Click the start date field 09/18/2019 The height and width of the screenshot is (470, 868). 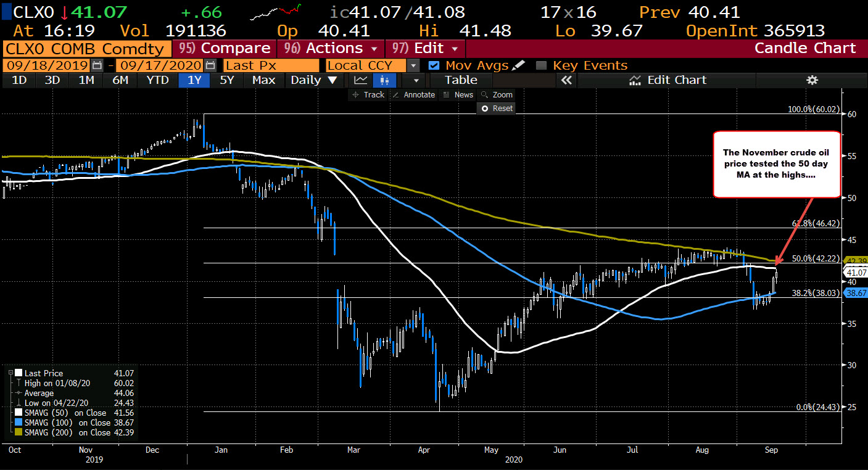click(x=47, y=65)
